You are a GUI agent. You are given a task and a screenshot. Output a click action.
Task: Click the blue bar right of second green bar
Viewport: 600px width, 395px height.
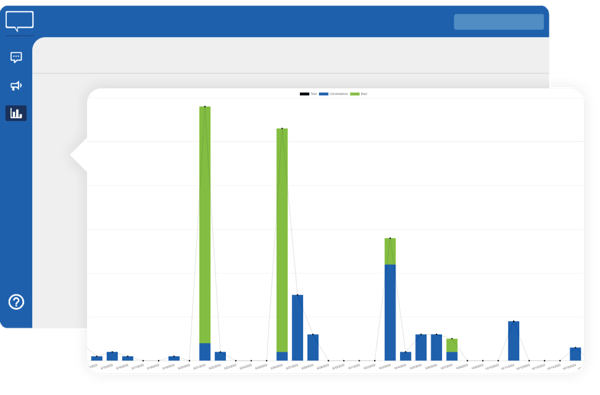pyautogui.click(x=297, y=328)
